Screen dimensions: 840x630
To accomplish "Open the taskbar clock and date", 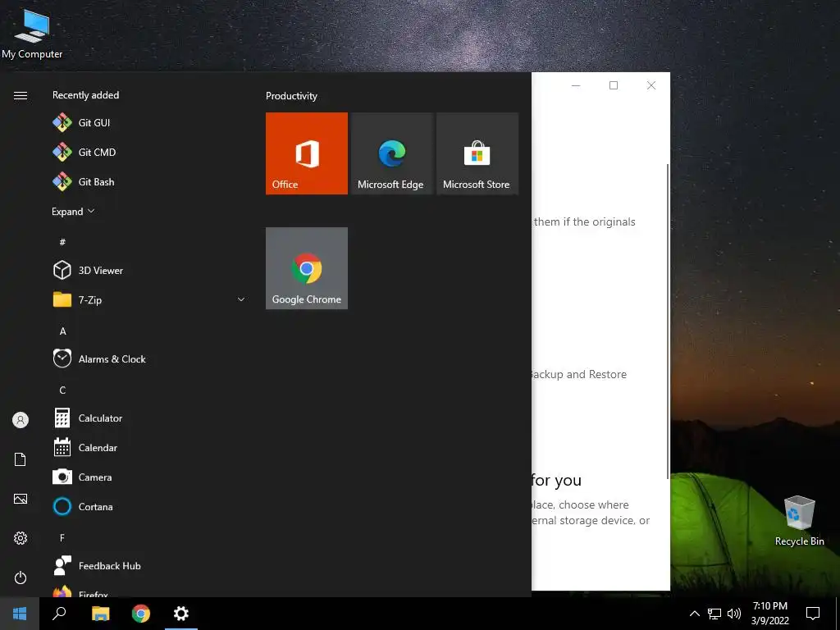I will [x=769, y=614].
